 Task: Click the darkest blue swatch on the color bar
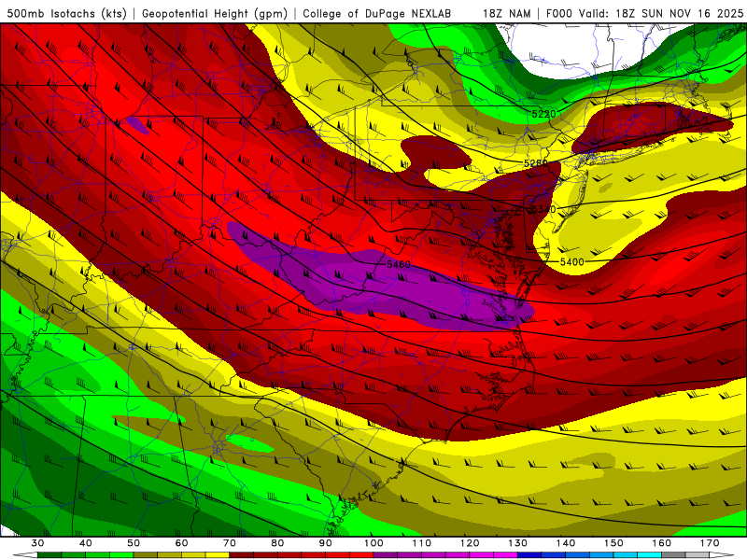pyautogui.click(x=529, y=555)
